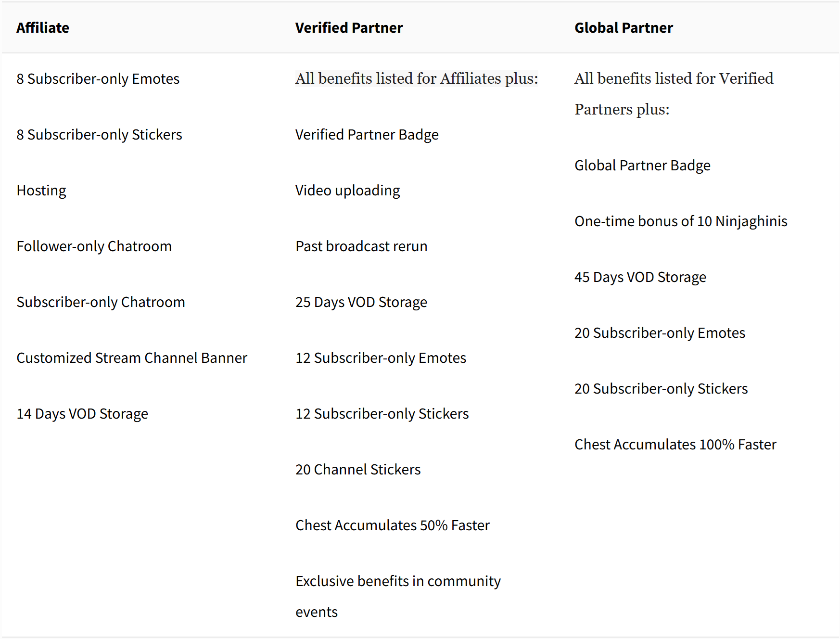Select the Past broadcast rerun entry
The width and height of the screenshot is (840, 639).
click(x=361, y=246)
